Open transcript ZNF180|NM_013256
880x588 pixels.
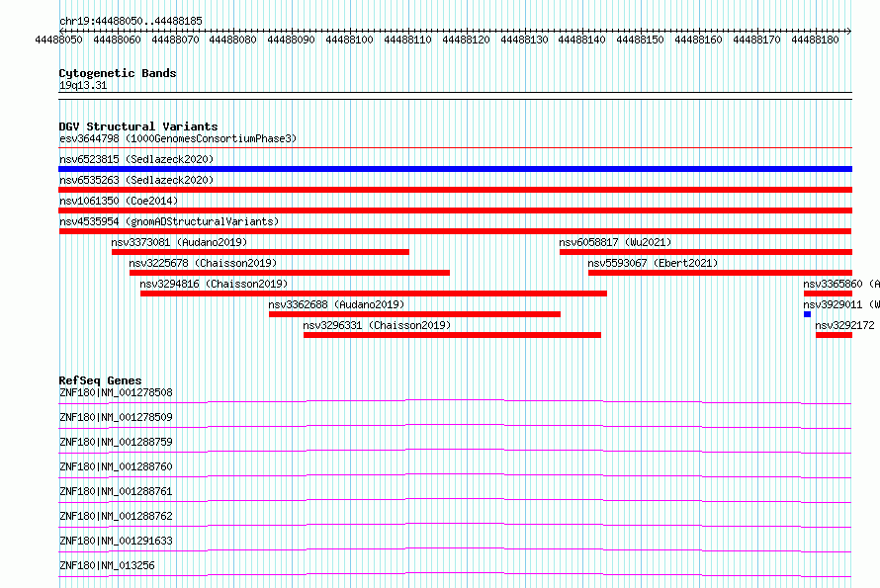pyautogui.click(x=107, y=565)
